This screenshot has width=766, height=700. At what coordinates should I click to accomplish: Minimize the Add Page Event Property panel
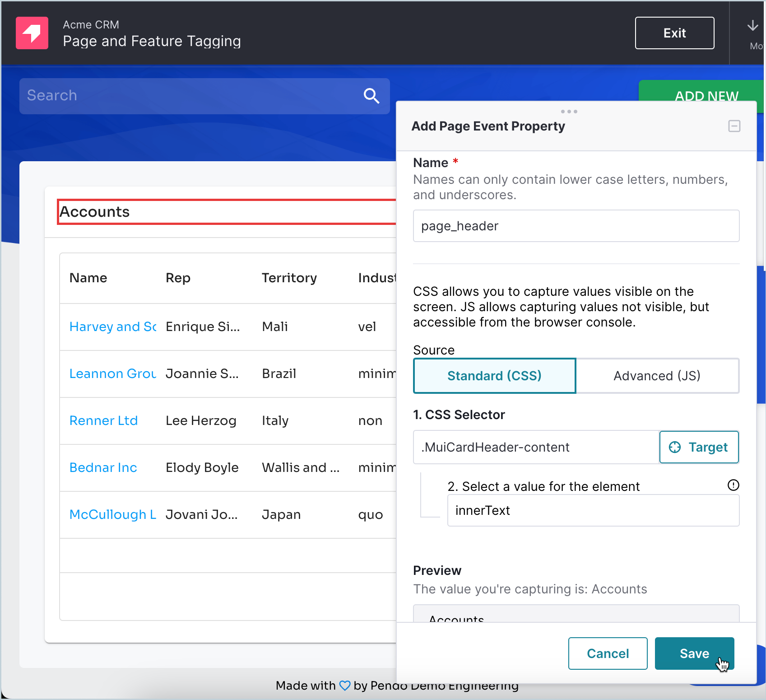pyautogui.click(x=734, y=126)
